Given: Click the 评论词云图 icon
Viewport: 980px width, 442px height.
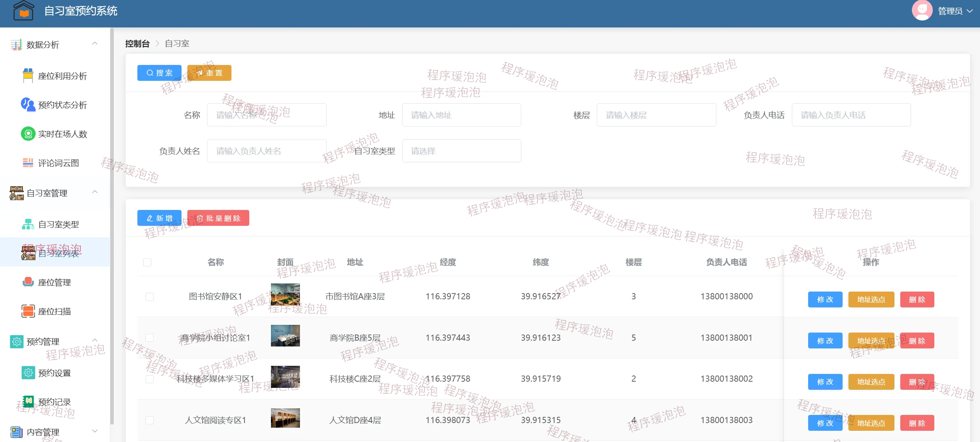Looking at the screenshot, I should coord(28,163).
